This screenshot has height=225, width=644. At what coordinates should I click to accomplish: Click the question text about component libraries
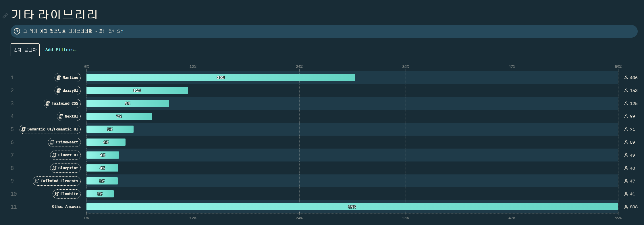pyautogui.click(x=73, y=31)
